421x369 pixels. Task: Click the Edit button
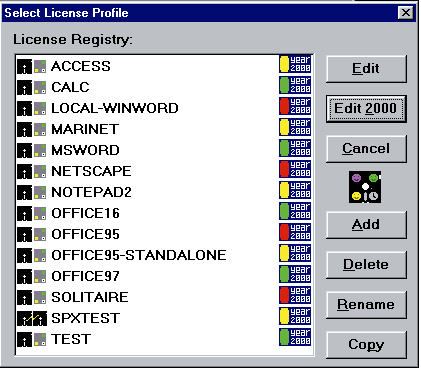pyautogui.click(x=366, y=69)
